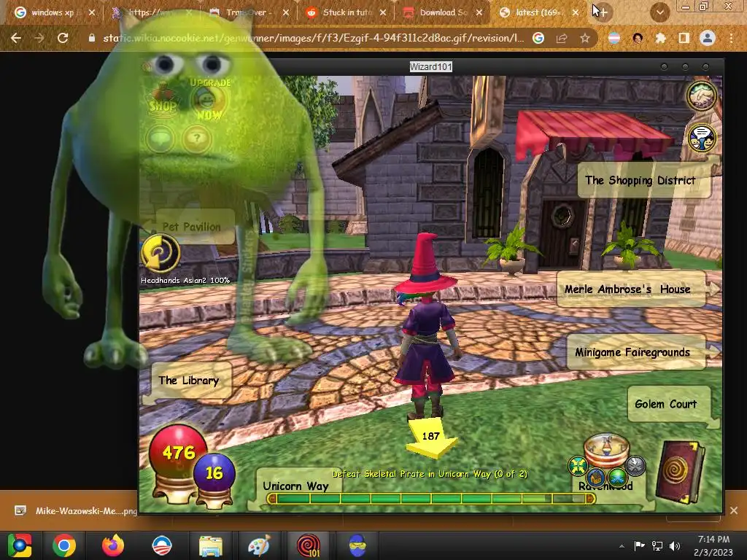Click the green orb icon below compass

(617, 477)
